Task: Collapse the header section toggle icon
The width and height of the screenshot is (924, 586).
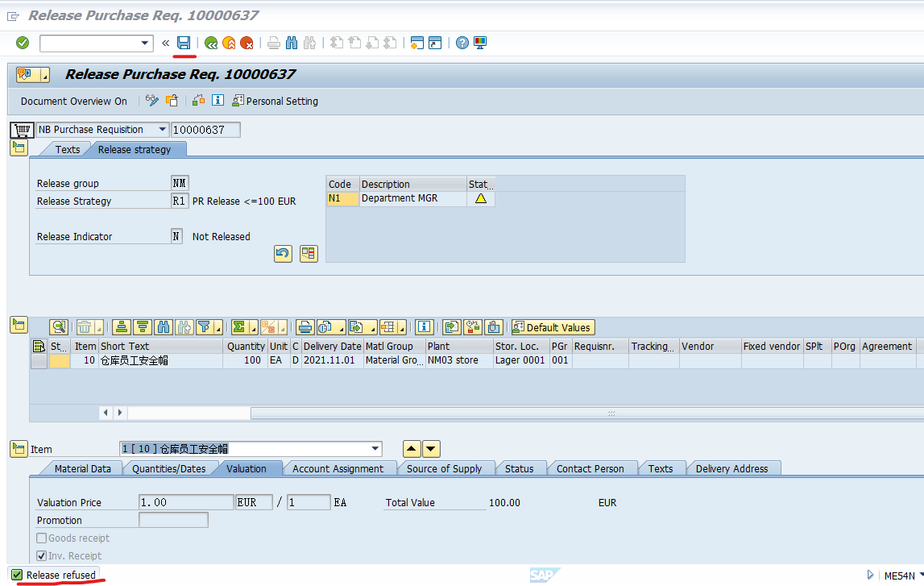Action: pos(19,148)
